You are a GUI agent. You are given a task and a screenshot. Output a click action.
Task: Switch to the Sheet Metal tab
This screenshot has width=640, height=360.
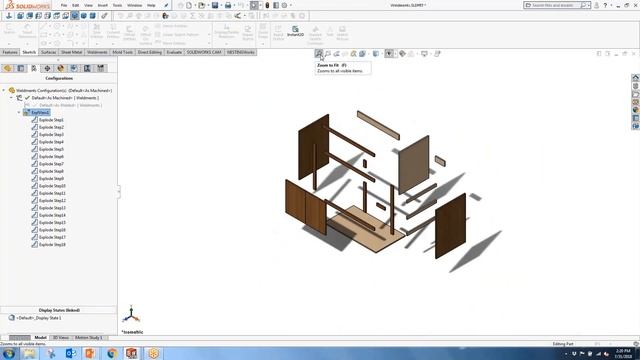click(71, 52)
